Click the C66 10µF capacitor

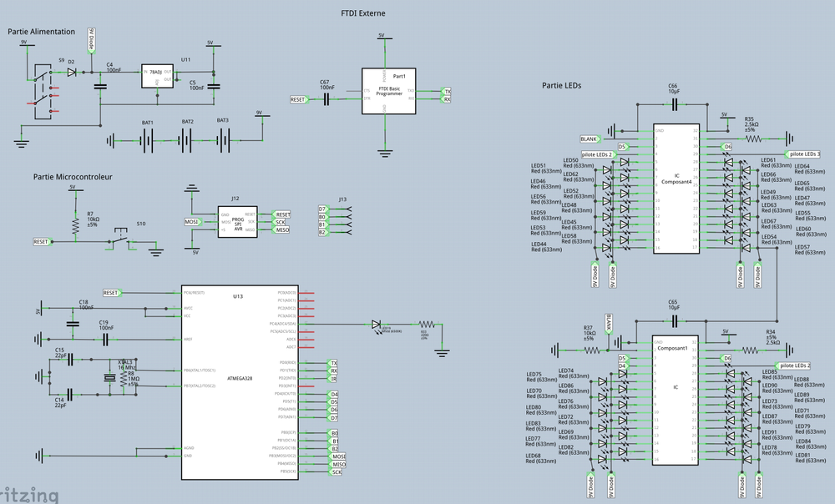coord(673,104)
